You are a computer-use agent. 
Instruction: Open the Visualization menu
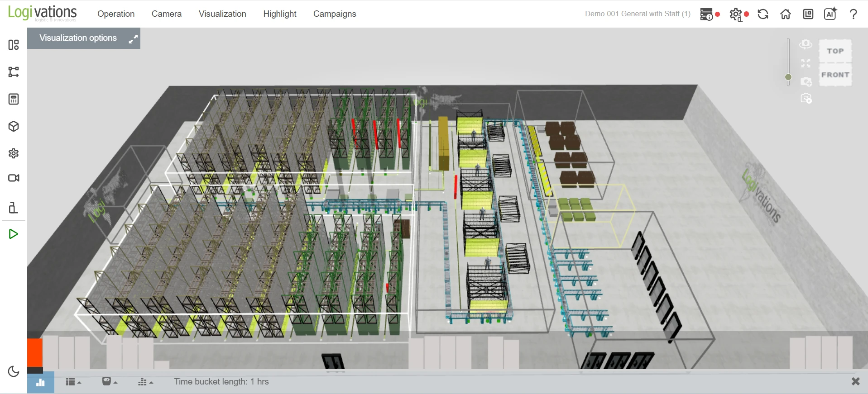(222, 14)
